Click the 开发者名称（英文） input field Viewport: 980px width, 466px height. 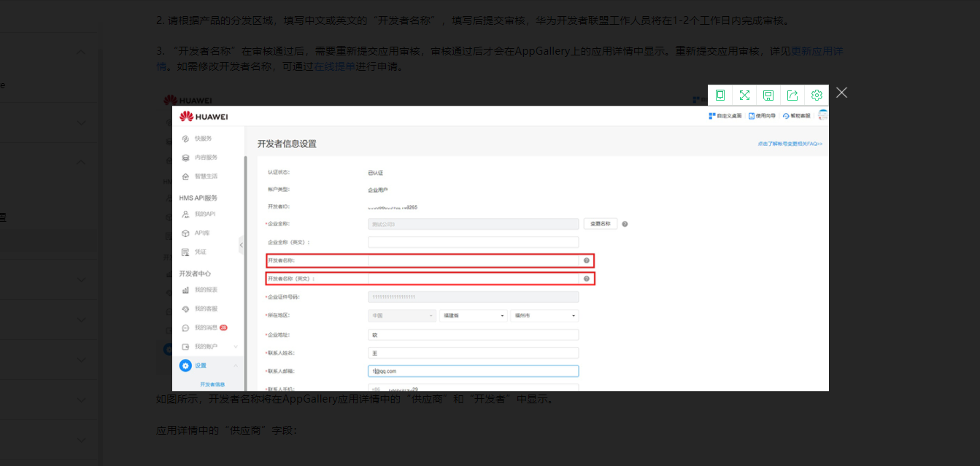coord(473,279)
